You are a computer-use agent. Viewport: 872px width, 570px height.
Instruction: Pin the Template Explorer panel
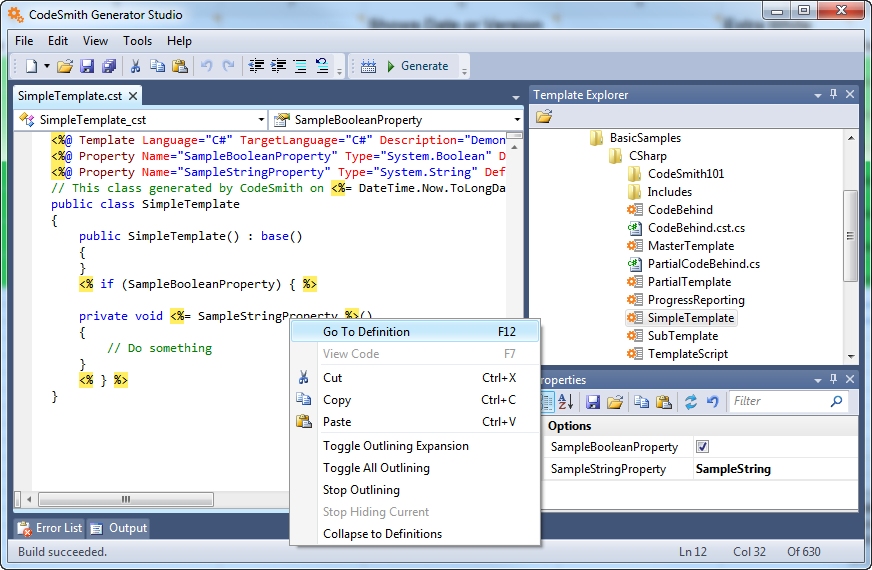(833, 95)
